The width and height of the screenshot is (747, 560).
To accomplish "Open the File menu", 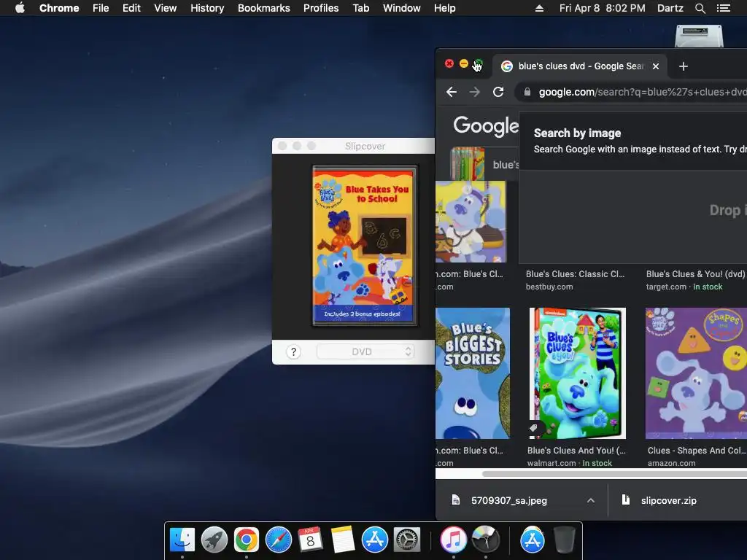I will click(x=101, y=8).
